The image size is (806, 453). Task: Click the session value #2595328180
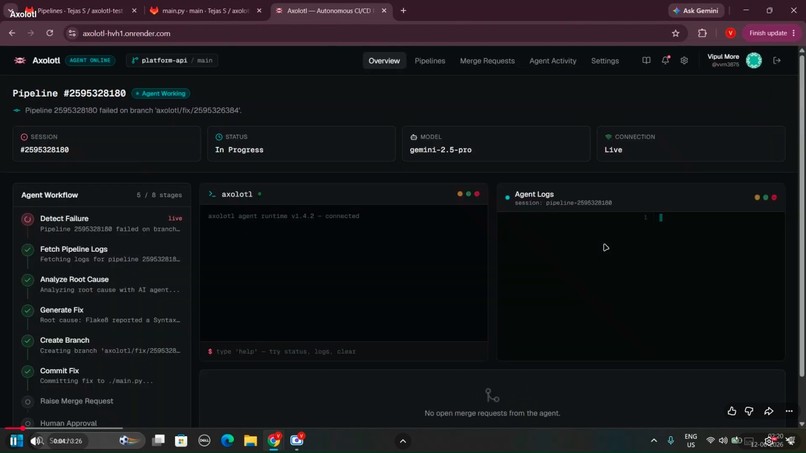[45, 150]
